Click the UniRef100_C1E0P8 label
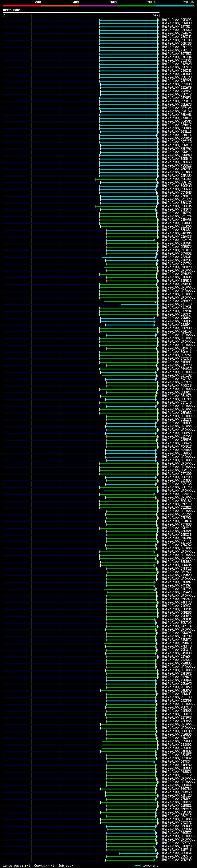The height and width of the screenshot is (868, 197). 176,267
